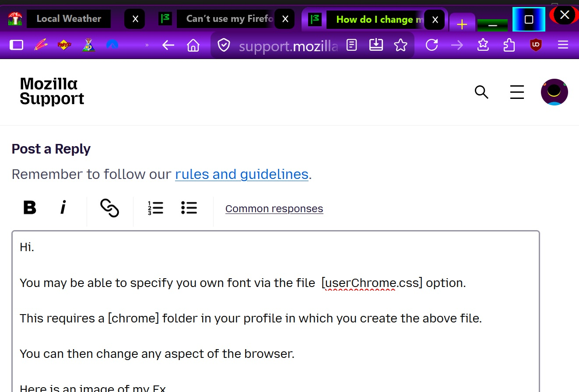Screen dimensions: 579x392
Task: Open Common responses
Action: tap(274, 209)
